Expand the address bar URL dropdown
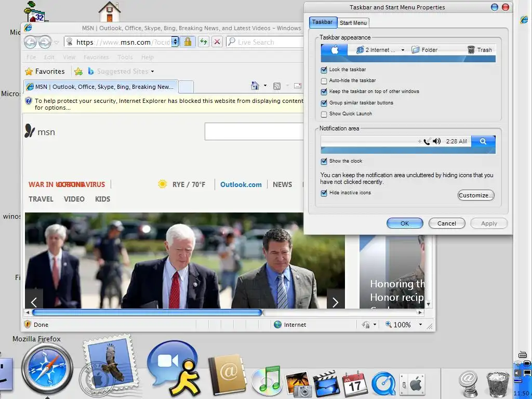This screenshot has width=532, height=399. coord(175,42)
